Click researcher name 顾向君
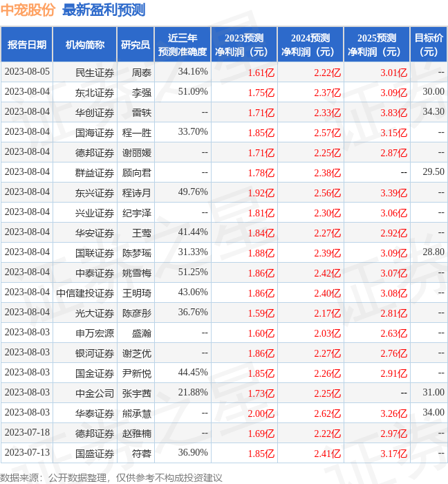Image resolution: width=448 pixels, height=484 pixels. pos(137,173)
